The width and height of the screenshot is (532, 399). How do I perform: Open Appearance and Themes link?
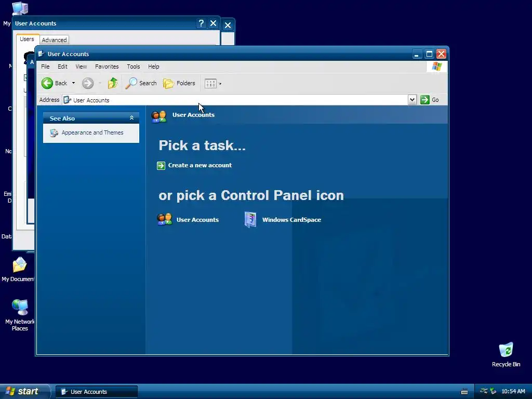coord(92,132)
